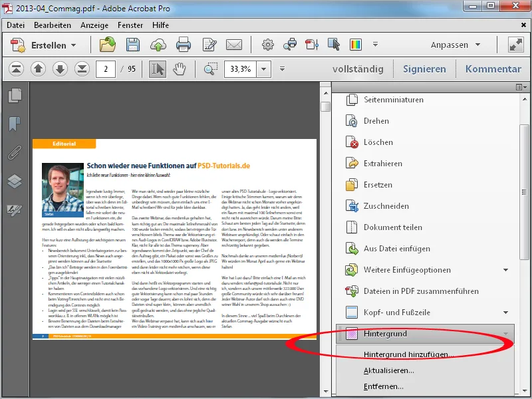Choose Aktualisieren background entry
The width and height of the screenshot is (532, 399).
[389, 370]
